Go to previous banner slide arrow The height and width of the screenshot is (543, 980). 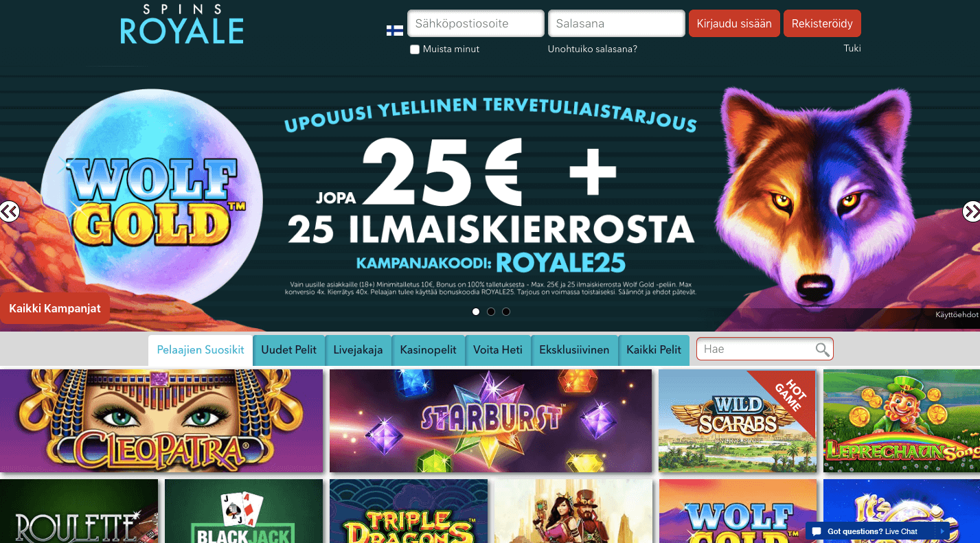coord(9,211)
